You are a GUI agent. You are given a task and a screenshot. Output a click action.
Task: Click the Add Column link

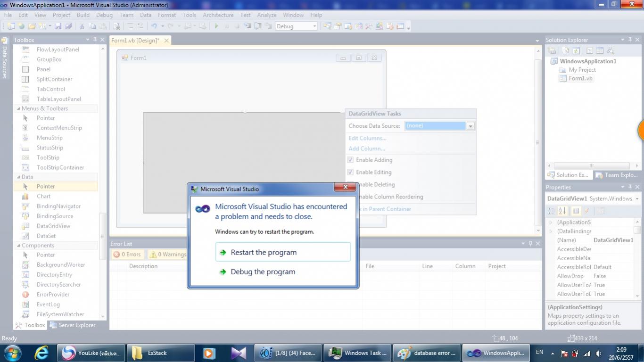367,148
